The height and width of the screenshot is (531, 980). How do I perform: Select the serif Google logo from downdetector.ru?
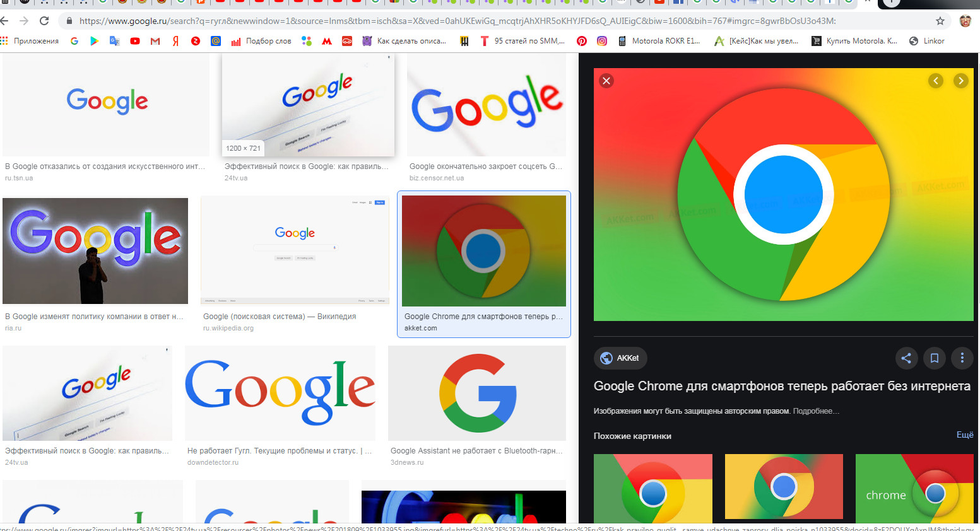coord(280,393)
